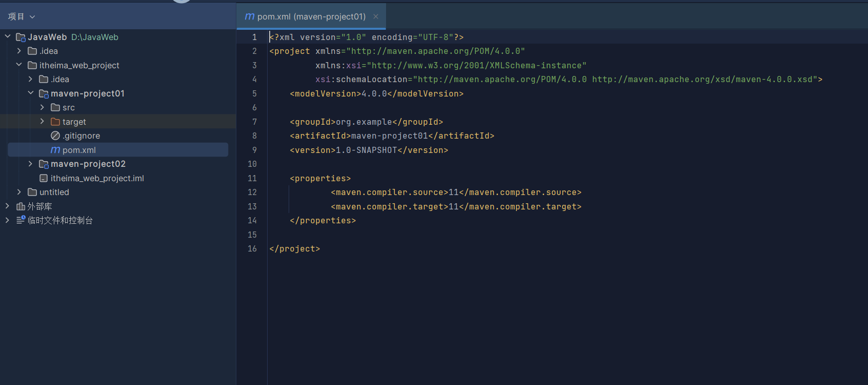
Task: Click the maven-project02 module icon
Action: coord(44,164)
